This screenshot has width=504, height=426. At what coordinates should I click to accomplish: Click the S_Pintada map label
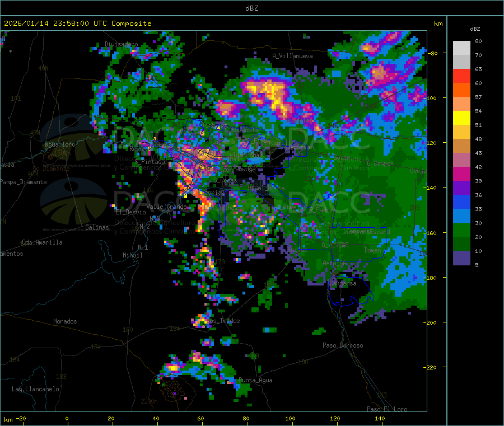pyautogui.click(x=150, y=162)
